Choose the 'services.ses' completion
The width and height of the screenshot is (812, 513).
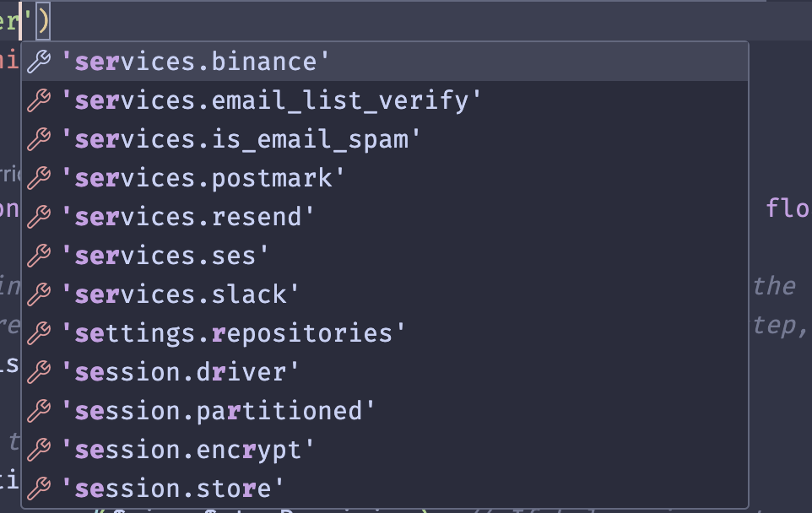coord(165,256)
